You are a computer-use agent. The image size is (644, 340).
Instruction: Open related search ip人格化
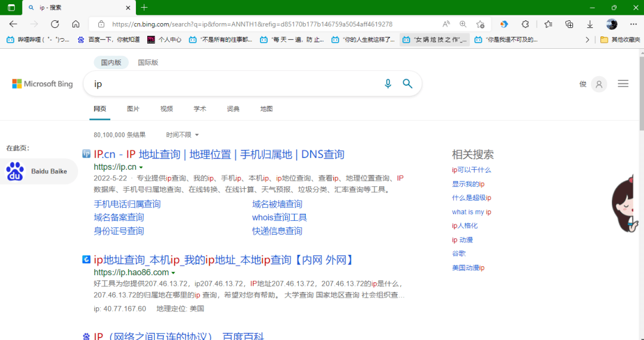465,226
